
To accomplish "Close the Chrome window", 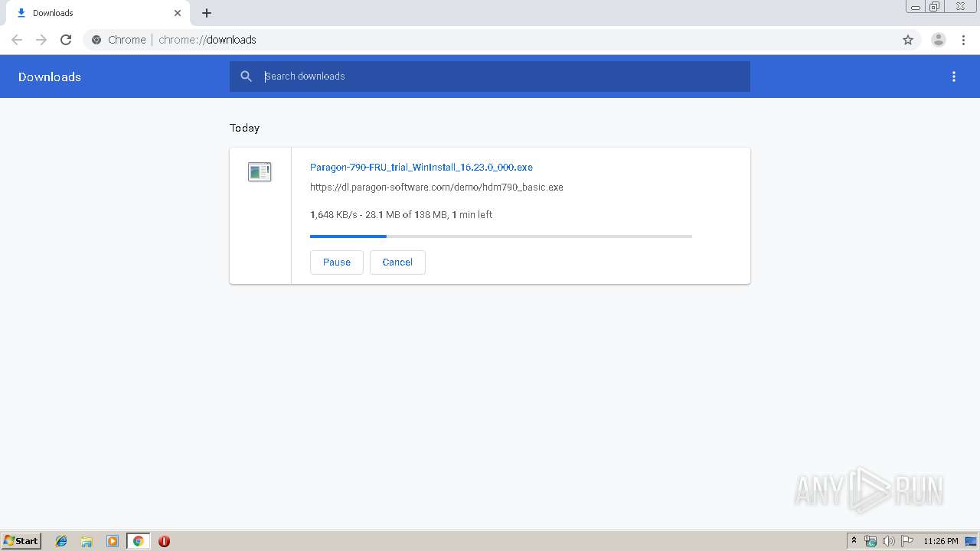I will [x=960, y=7].
